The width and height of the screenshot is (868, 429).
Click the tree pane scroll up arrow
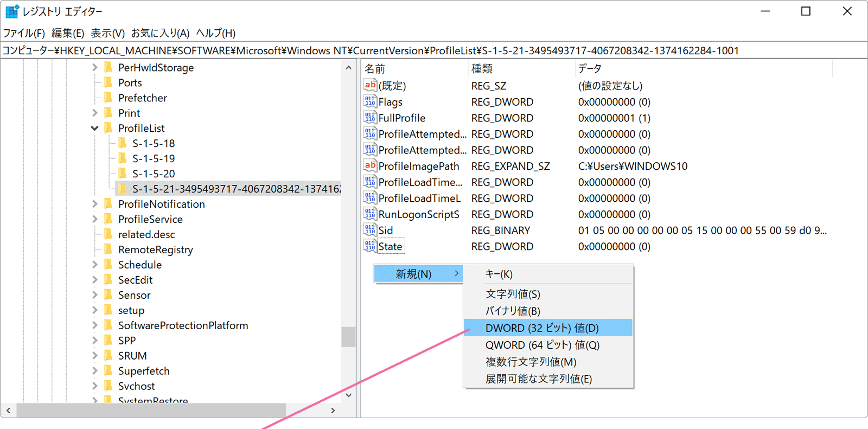pyautogui.click(x=349, y=68)
